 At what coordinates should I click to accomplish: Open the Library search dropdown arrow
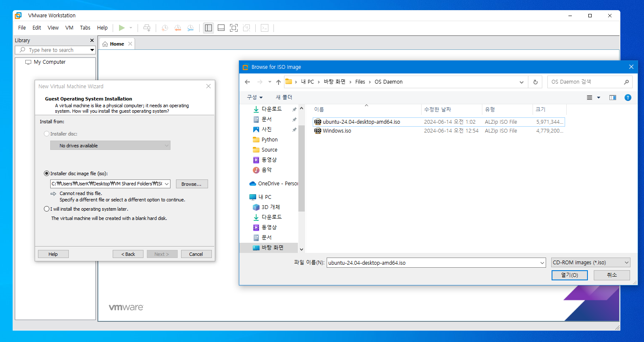click(92, 50)
